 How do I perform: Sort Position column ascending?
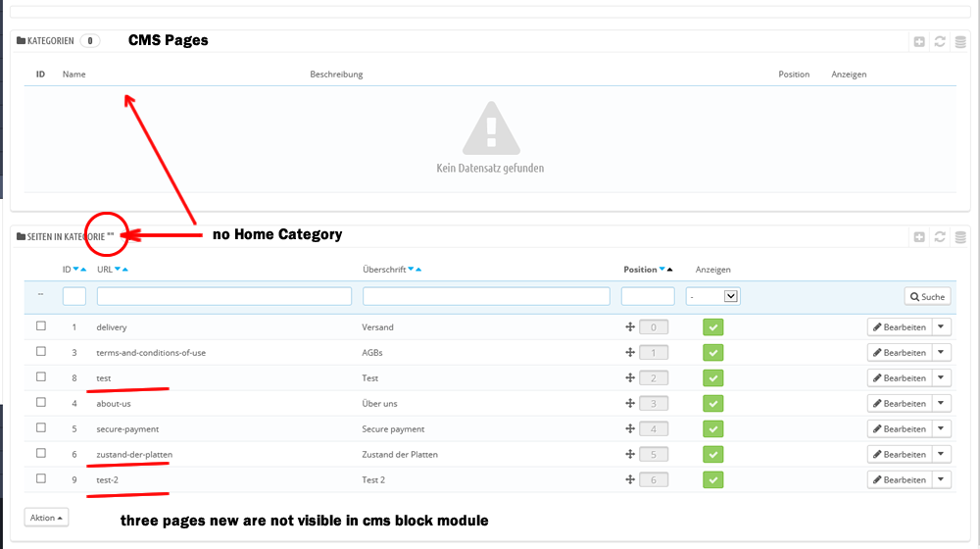click(x=669, y=270)
